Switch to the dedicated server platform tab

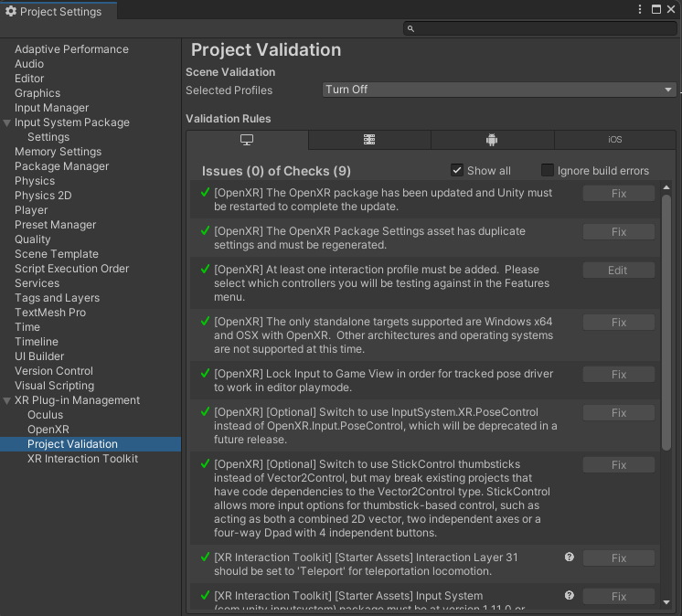[369, 140]
